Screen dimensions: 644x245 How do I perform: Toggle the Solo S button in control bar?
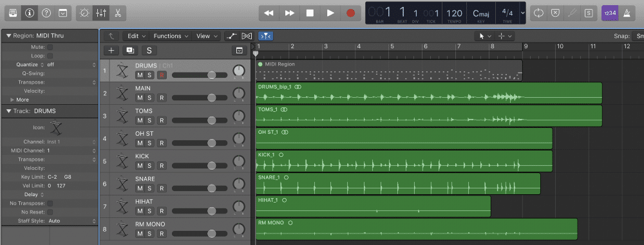tap(589, 13)
